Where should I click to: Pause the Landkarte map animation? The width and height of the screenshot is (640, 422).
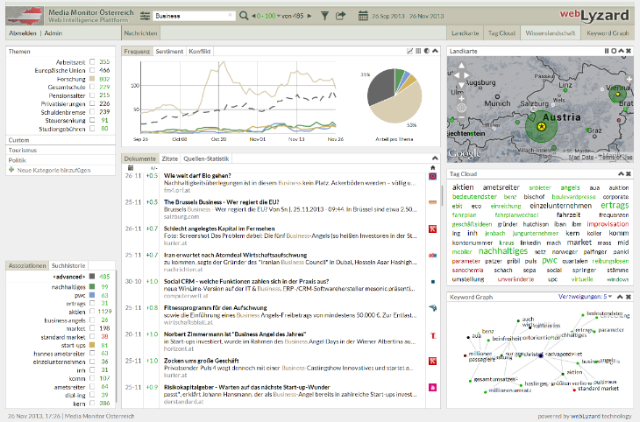607,51
